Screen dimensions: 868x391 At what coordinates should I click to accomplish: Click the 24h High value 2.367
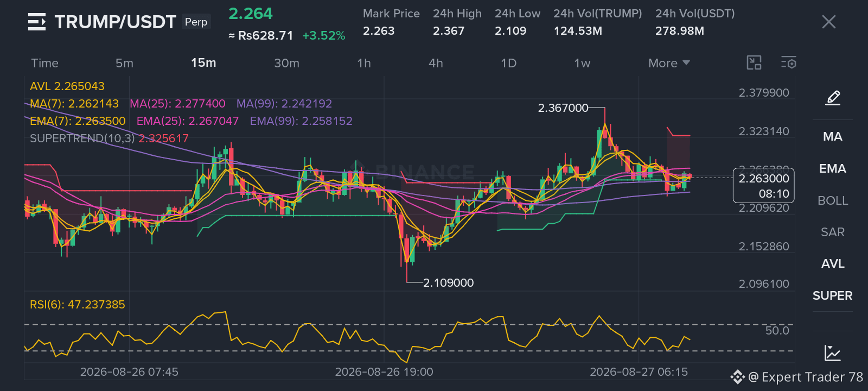pos(449,31)
